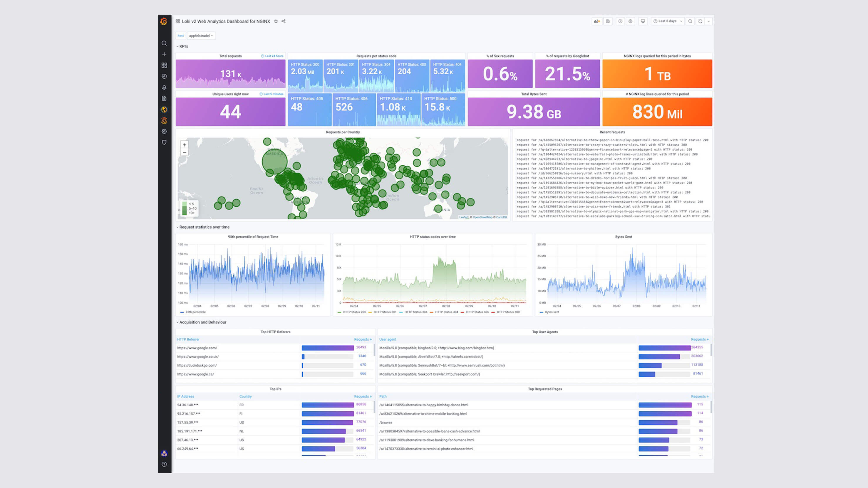Star the NGINX dashboard
Viewport: 868px width, 488px height.
coord(276,21)
